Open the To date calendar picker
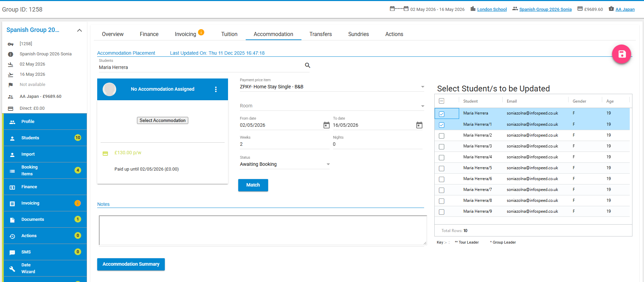Image resolution: width=644 pixels, height=282 pixels. pos(419,125)
